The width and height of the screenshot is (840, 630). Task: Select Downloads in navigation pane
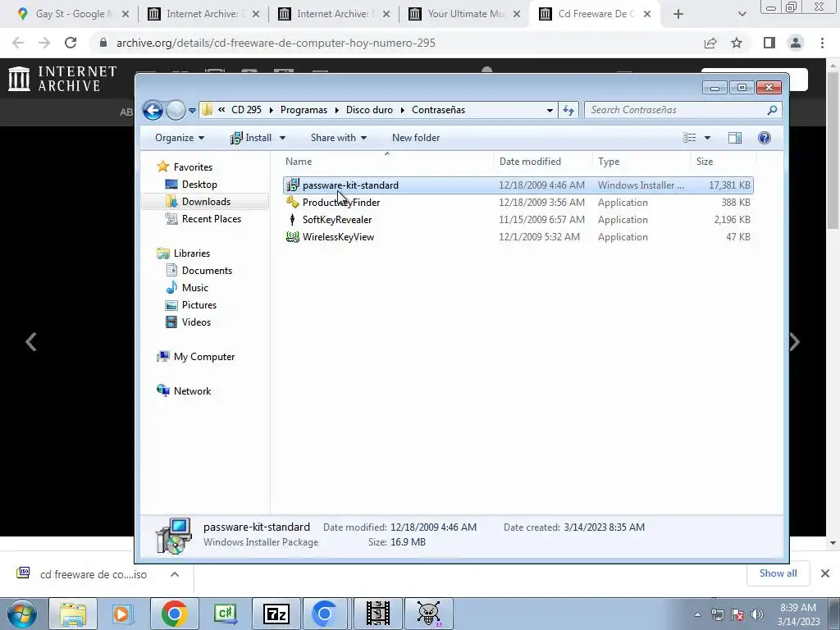coord(206,202)
